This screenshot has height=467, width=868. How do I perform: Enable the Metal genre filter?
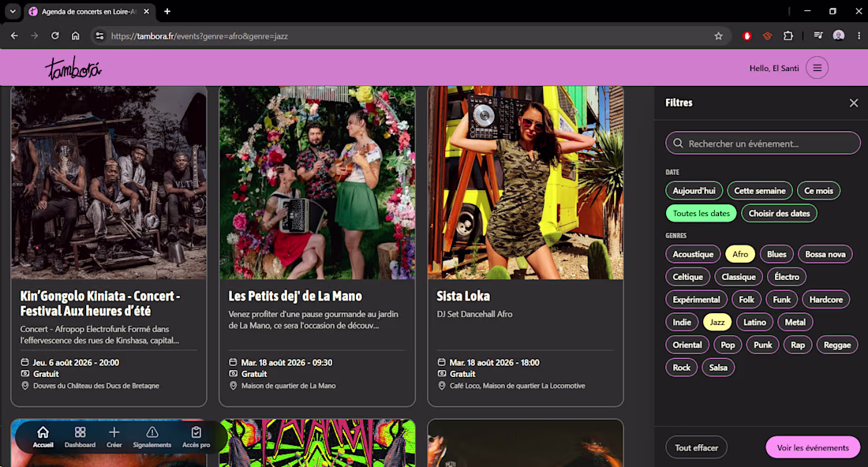(x=795, y=323)
